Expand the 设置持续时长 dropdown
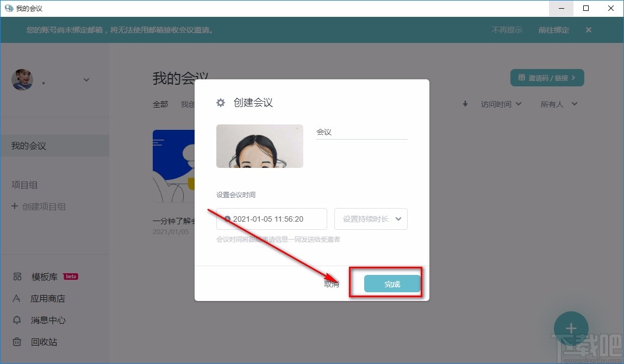The width and height of the screenshot is (624, 364). (x=371, y=219)
